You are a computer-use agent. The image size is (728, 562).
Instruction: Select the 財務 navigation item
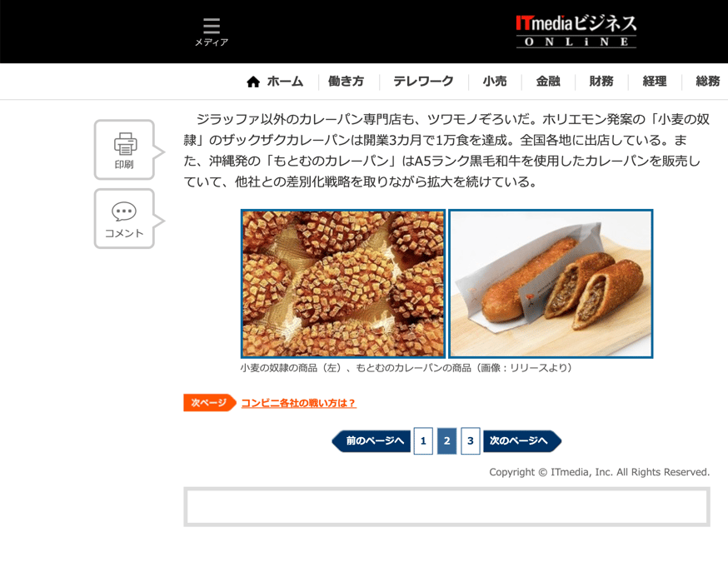pos(601,82)
